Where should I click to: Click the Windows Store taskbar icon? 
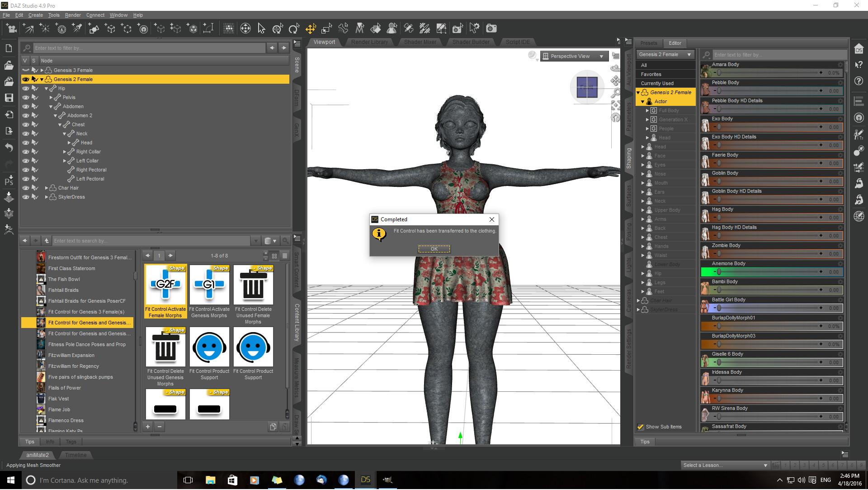pos(232,480)
